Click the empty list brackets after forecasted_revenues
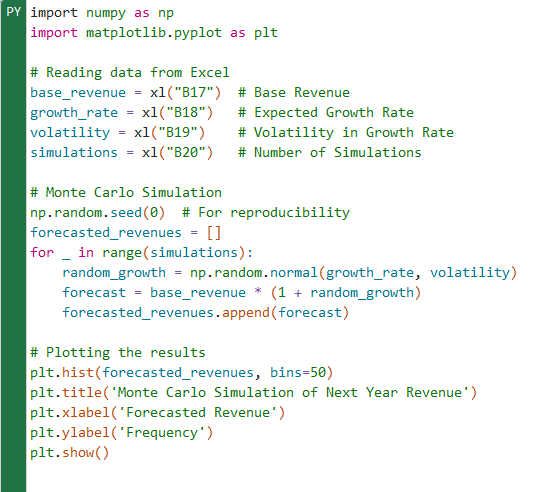Image resolution: width=534 pixels, height=492 pixels. [x=214, y=233]
